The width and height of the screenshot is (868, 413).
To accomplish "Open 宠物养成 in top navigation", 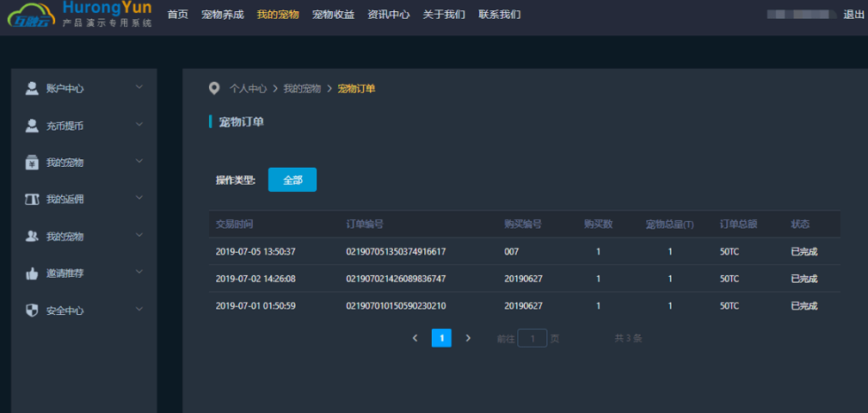I will tap(223, 15).
